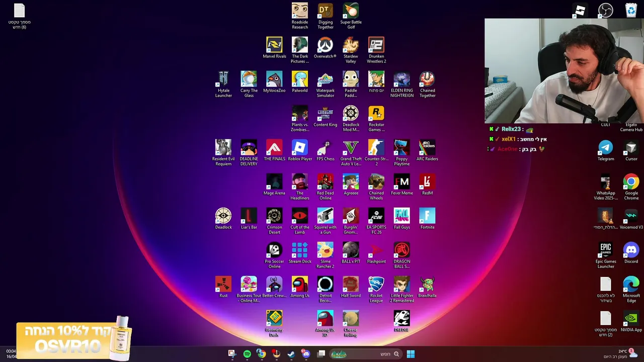644x362 pixels.
Task: Open the DREDGE shortcut
Action: click(401, 321)
